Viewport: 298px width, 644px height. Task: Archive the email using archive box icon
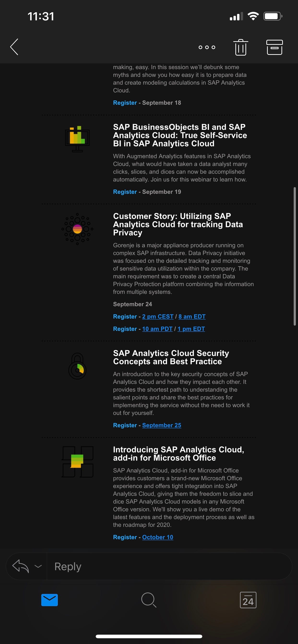pyautogui.click(x=274, y=47)
